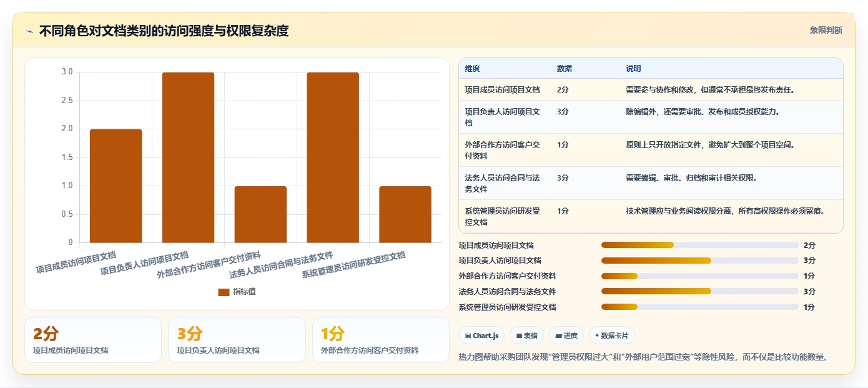Select the 3分 summary card for 项目负责人访问项目文档
Image resolution: width=868 pixels, height=388 pixels.
[237, 340]
